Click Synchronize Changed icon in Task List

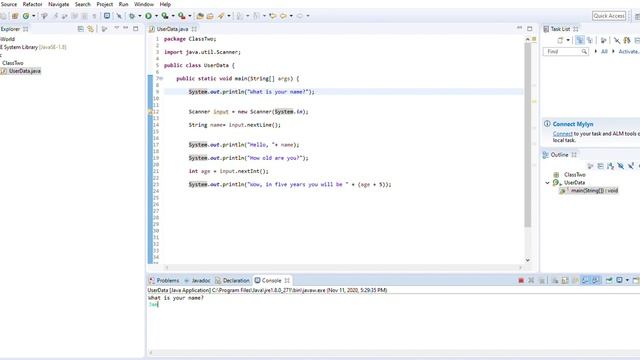pos(627,40)
